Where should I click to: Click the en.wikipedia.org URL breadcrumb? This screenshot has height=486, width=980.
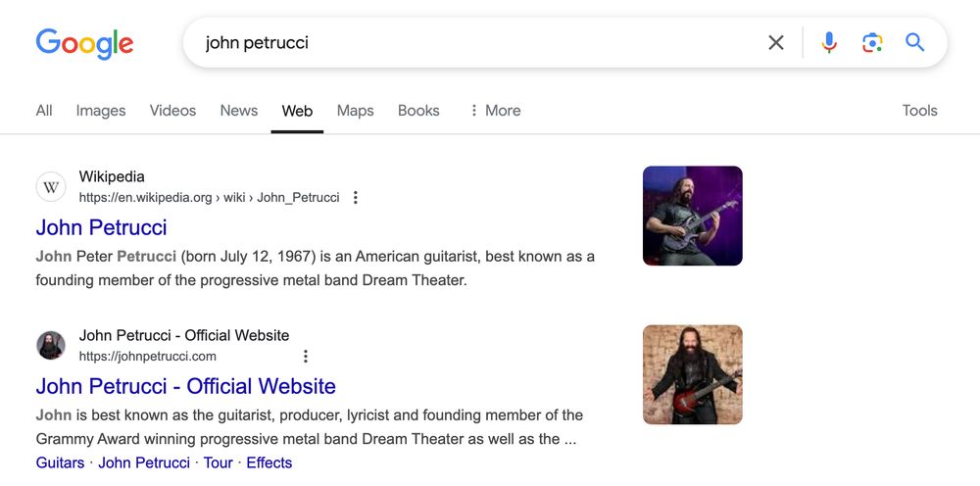[x=209, y=198]
